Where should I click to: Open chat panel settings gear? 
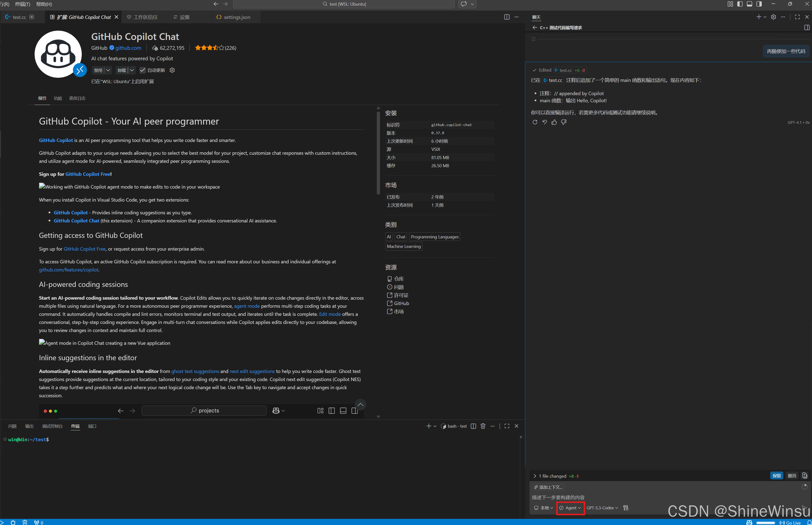click(x=773, y=17)
